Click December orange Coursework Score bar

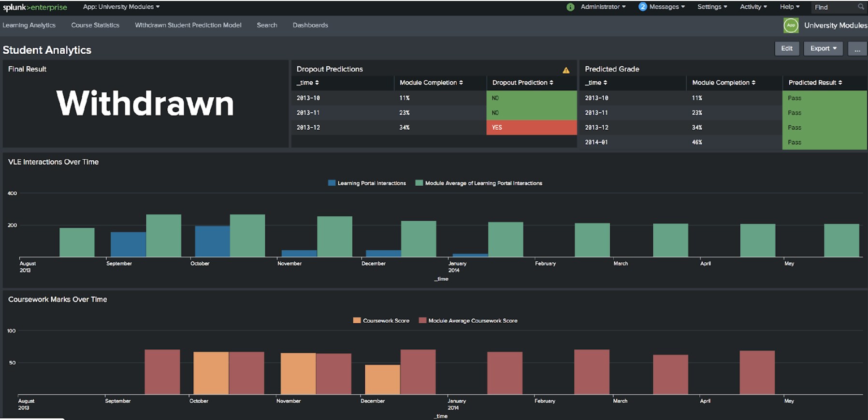pyautogui.click(x=382, y=379)
